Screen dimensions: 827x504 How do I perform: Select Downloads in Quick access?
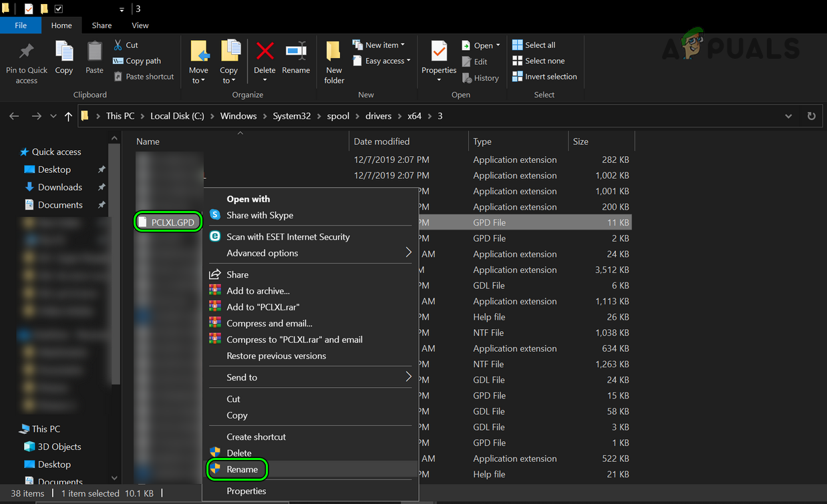59,188
